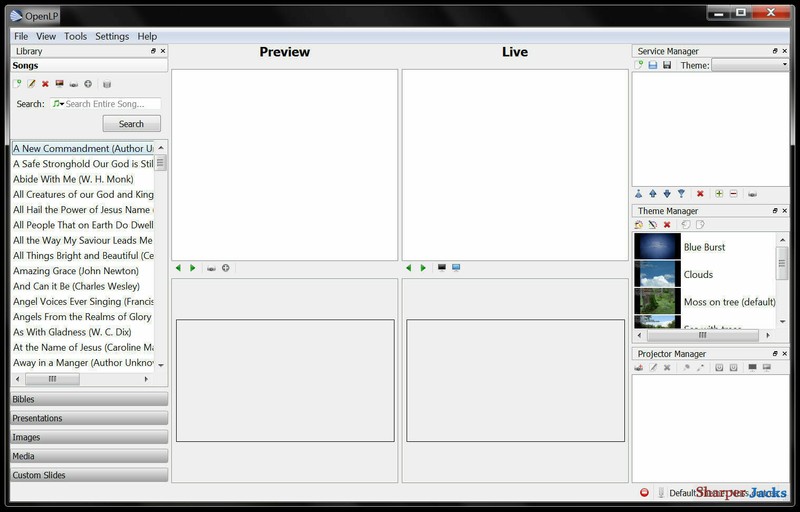Move service item down one position
Image resolution: width=800 pixels, height=512 pixels.
[667, 194]
